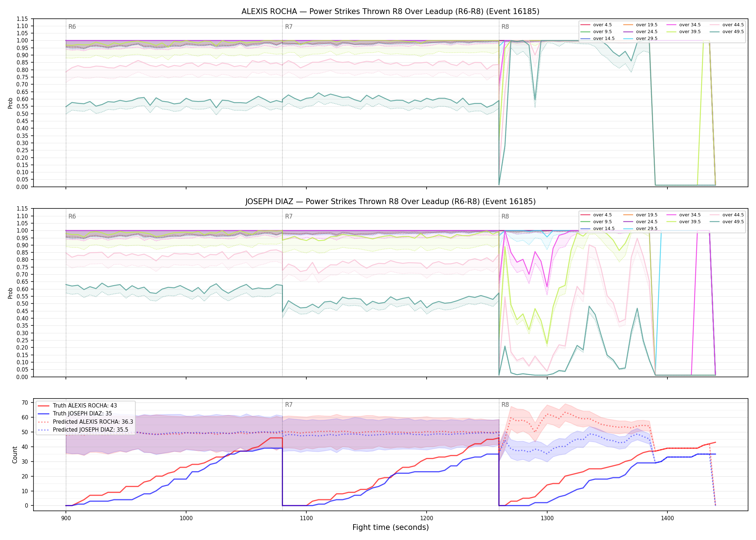Click the JOSEPH DIAZ Power Strikes chart title
Screen dimensions: 756x540
tap(390, 202)
